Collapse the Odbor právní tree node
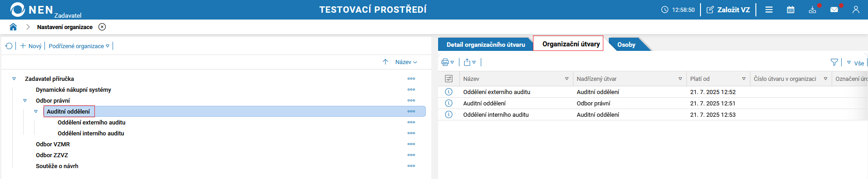This screenshot has height=179, width=868. coord(25,100)
